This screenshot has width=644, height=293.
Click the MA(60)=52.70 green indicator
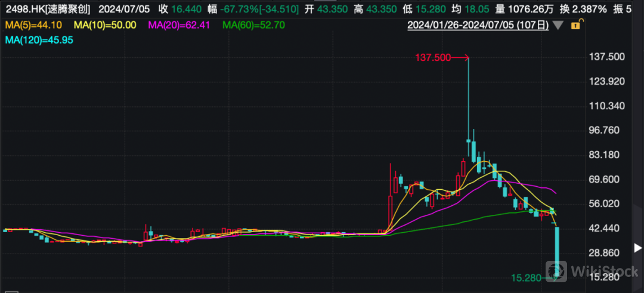click(x=253, y=25)
